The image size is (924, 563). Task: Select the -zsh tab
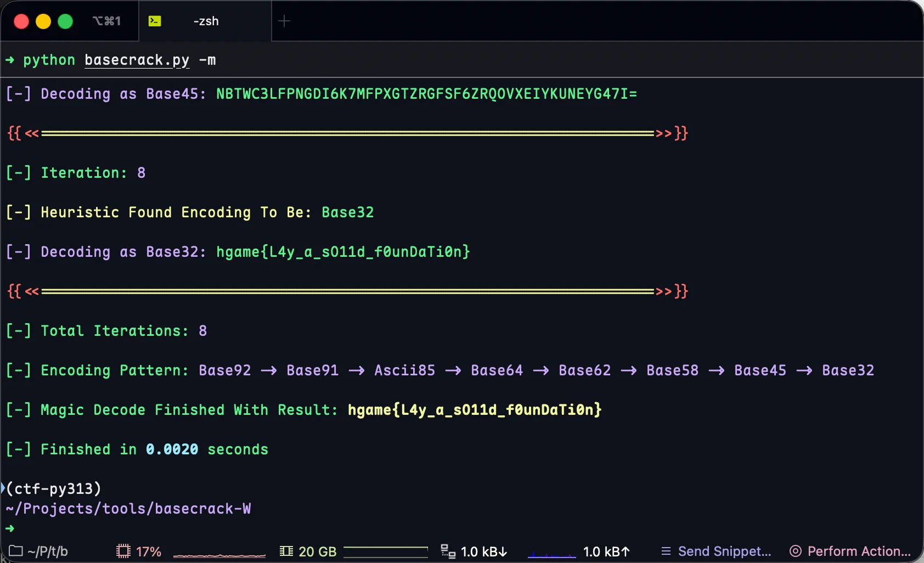[x=206, y=21]
